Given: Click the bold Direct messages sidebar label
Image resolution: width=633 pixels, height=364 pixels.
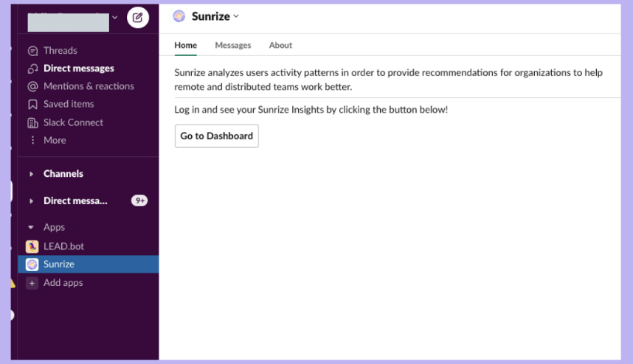Looking at the screenshot, I should 79,69.
